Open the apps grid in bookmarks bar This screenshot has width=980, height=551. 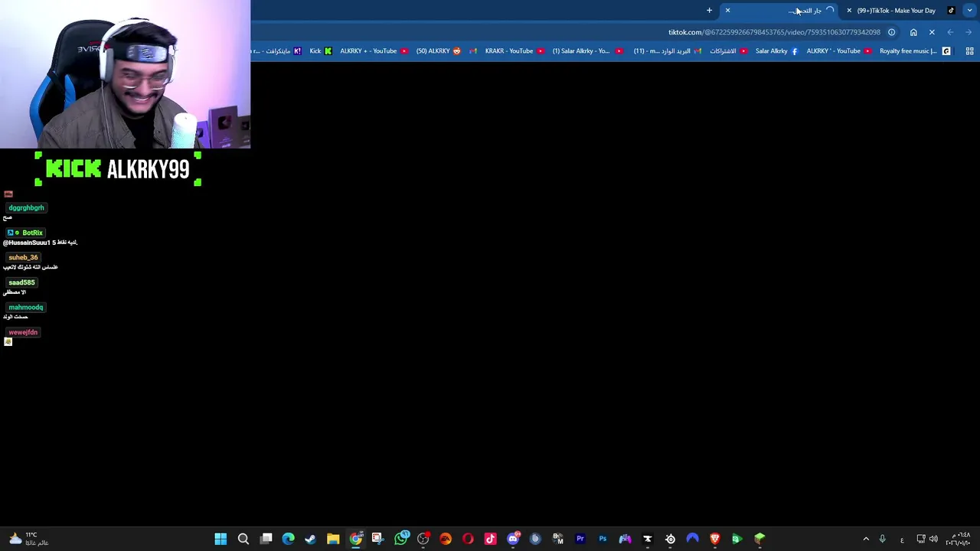(x=969, y=51)
